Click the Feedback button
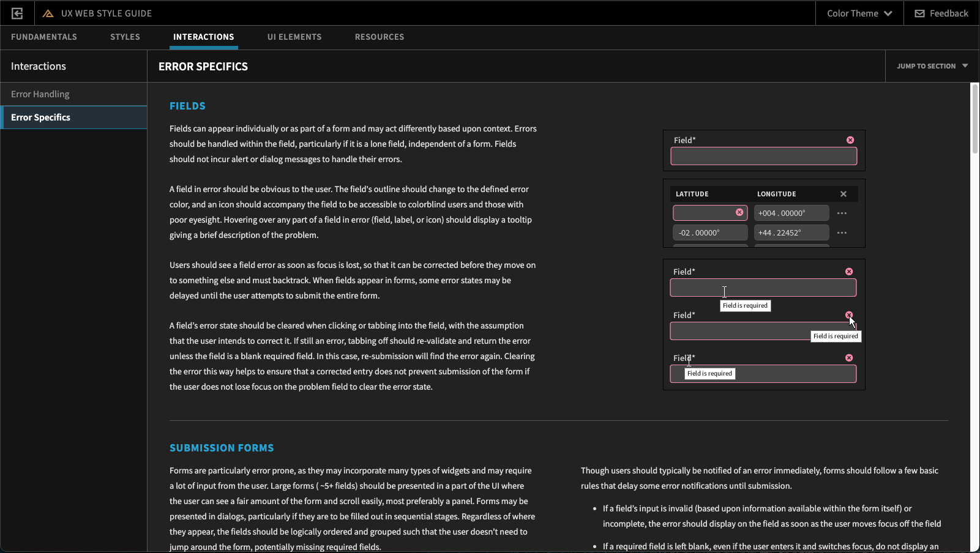This screenshot has height=553, width=980. click(941, 13)
